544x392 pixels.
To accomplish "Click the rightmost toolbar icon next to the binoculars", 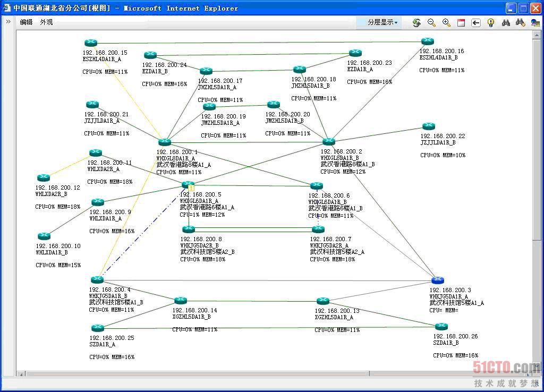I will [x=535, y=23].
